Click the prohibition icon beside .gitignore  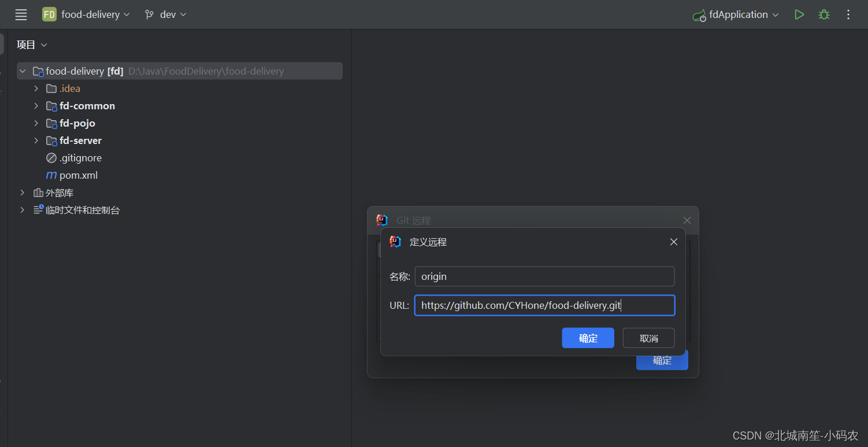(x=51, y=157)
